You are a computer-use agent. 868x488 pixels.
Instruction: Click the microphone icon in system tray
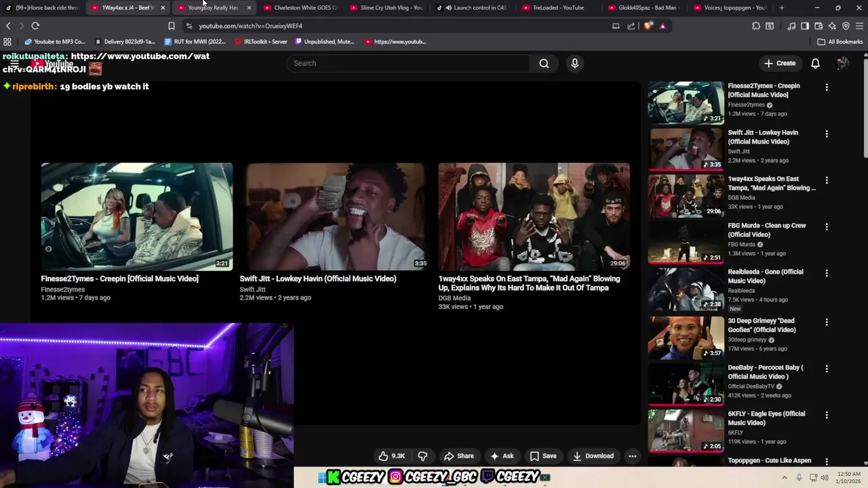(x=799, y=478)
